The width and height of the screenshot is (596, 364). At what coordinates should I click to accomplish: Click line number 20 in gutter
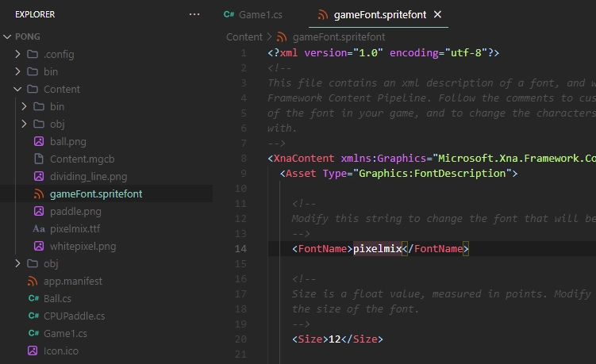(240, 339)
